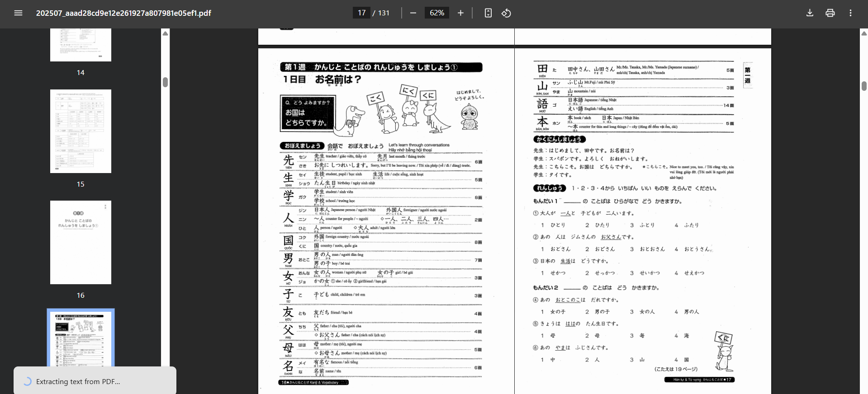Click the total page count 131

(384, 13)
